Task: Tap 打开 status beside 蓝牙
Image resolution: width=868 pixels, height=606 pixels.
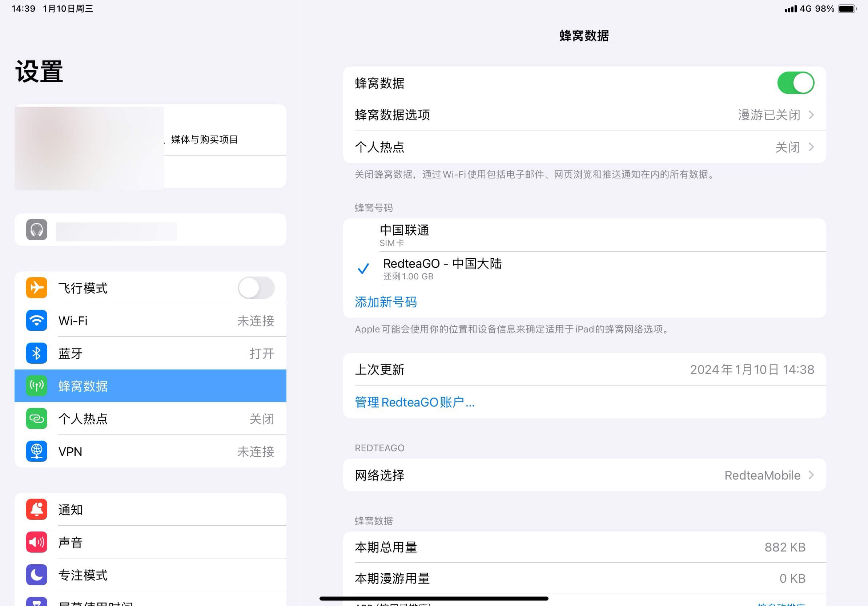Action: pyautogui.click(x=262, y=353)
